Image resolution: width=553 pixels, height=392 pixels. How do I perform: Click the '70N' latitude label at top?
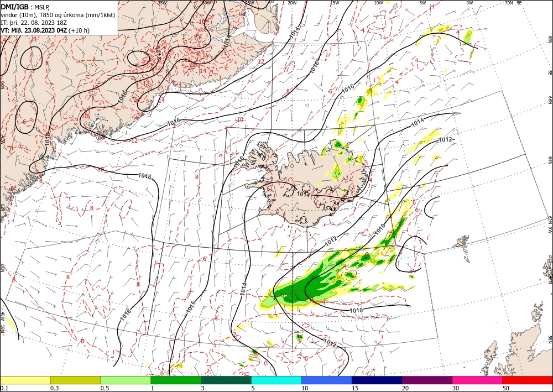pos(509,3)
